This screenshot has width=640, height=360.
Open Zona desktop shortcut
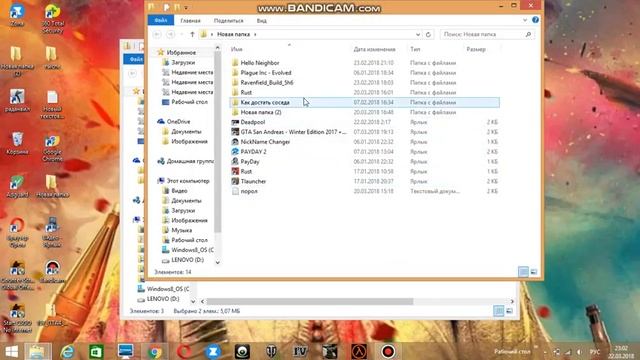coord(17,16)
